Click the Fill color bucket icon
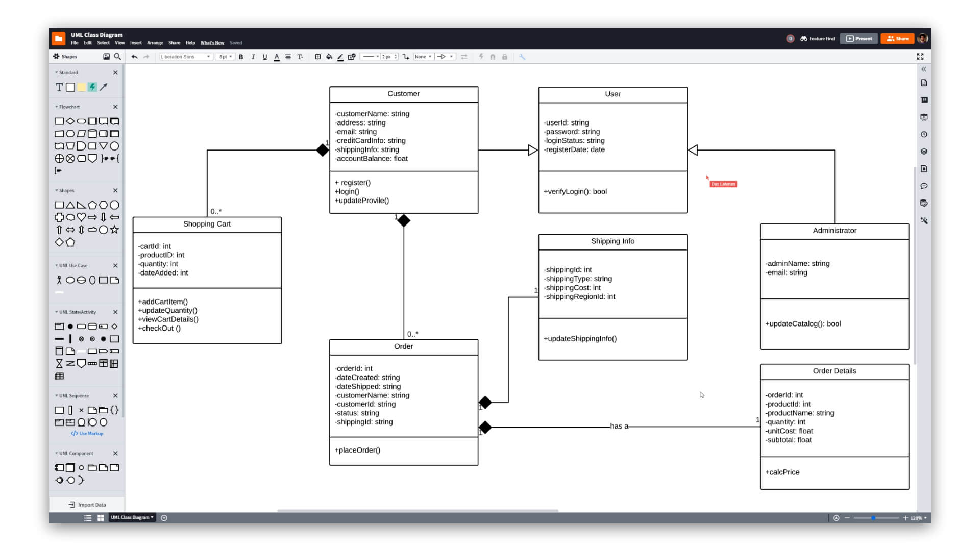 (329, 57)
